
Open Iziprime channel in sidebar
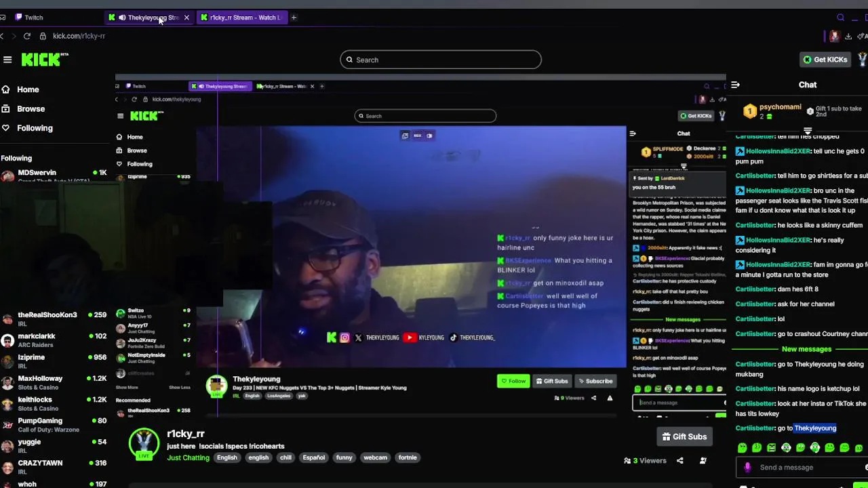coord(54,361)
